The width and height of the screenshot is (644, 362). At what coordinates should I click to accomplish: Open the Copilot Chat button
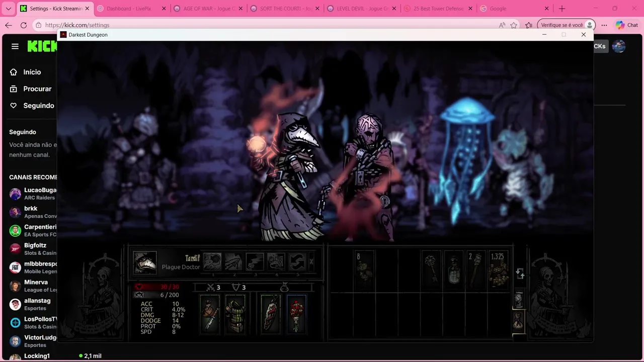click(627, 25)
